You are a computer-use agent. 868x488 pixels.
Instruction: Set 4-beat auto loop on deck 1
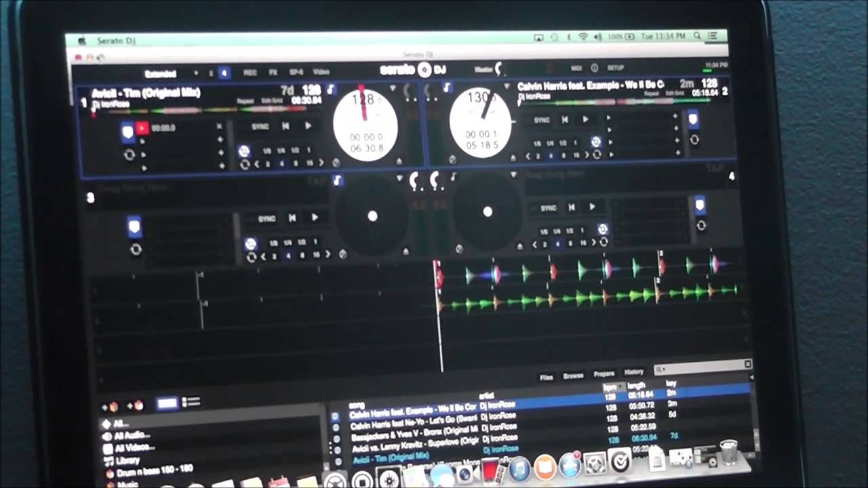click(x=281, y=165)
